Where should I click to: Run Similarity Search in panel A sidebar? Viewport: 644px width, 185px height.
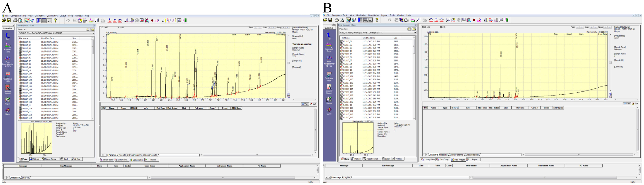(8, 90)
